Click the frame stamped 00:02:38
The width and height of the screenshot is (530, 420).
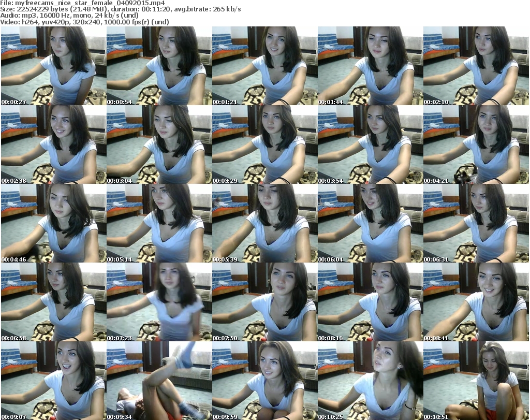54,144
